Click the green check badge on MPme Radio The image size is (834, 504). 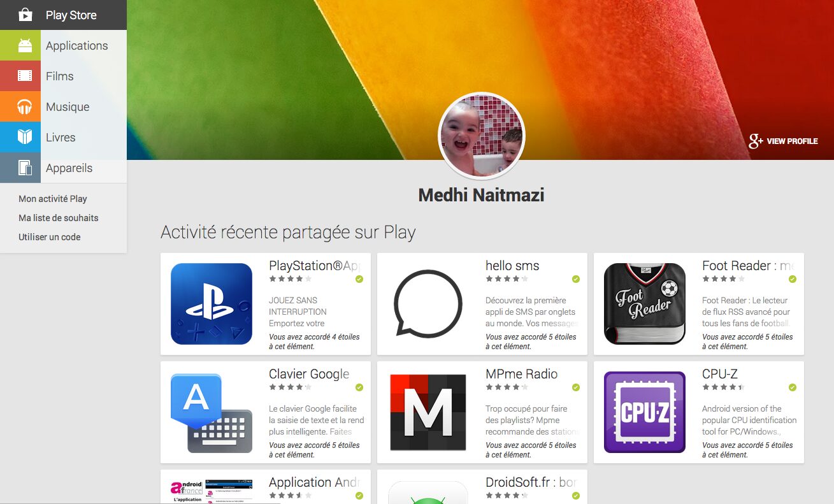coord(576,387)
